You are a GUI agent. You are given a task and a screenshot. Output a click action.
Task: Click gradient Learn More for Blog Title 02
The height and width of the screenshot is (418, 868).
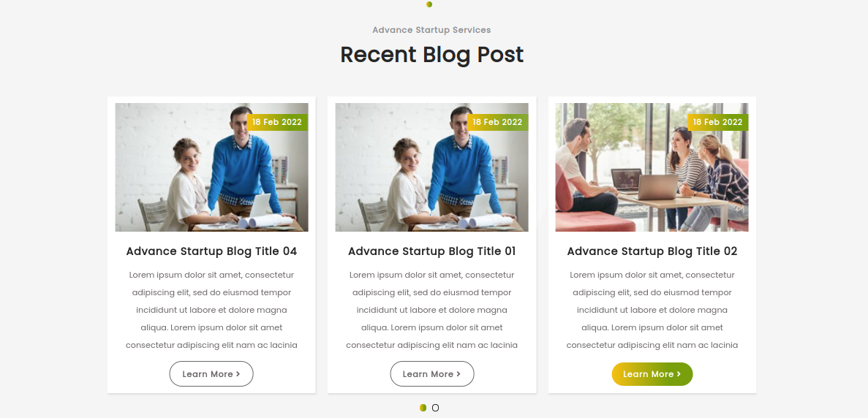(652, 373)
